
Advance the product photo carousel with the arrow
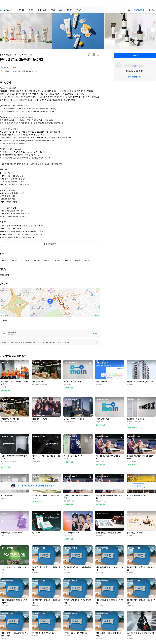[153, 30]
